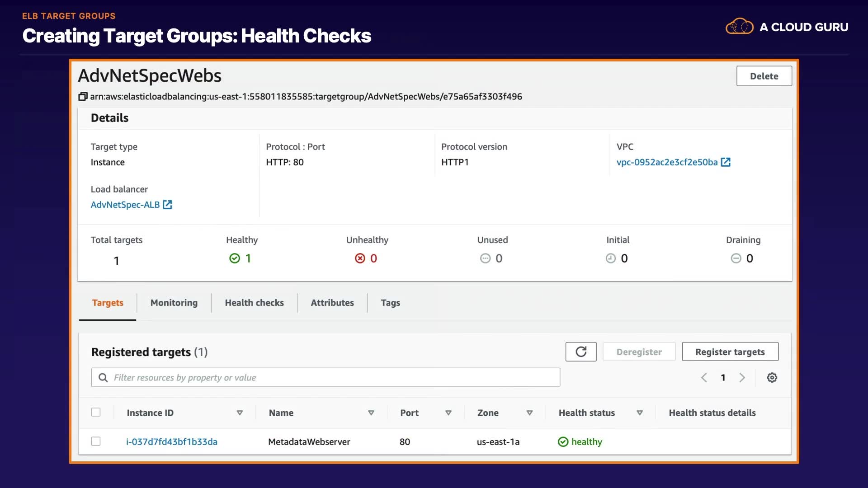Sort by Health status column arrow
Image resolution: width=868 pixels, height=488 pixels.
(639, 413)
